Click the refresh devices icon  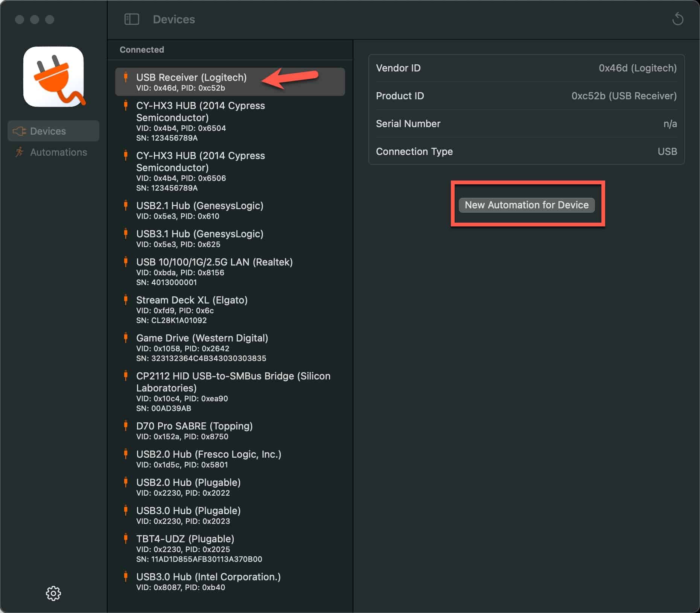click(678, 19)
